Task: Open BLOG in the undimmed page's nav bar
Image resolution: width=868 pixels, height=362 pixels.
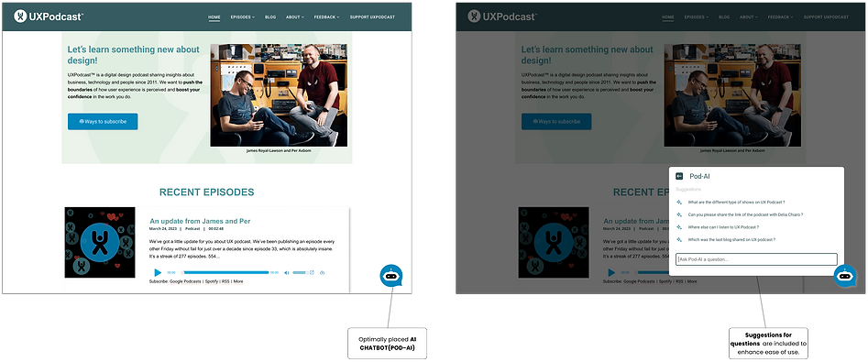Action: (x=270, y=17)
